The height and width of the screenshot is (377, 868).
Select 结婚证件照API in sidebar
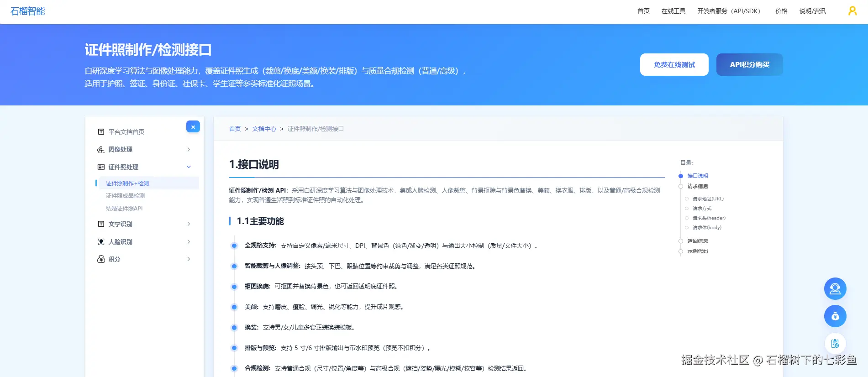(124, 209)
